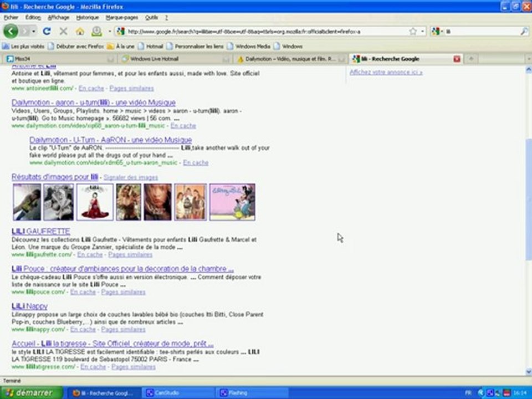Open the pink cartoon image thumbnail
The height and width of the screenshot is (399, 532).
click(x=232, y=202)
